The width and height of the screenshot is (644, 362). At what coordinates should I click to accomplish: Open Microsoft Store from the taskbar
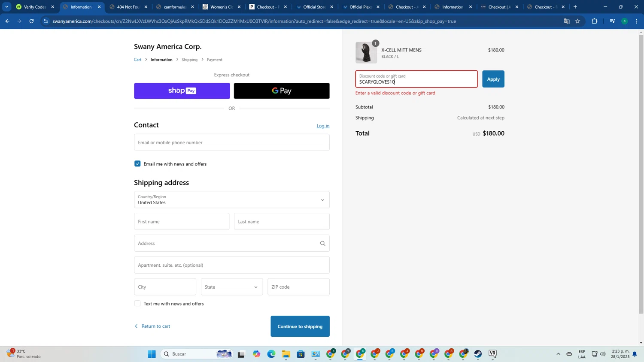click(x=301, y=354)
